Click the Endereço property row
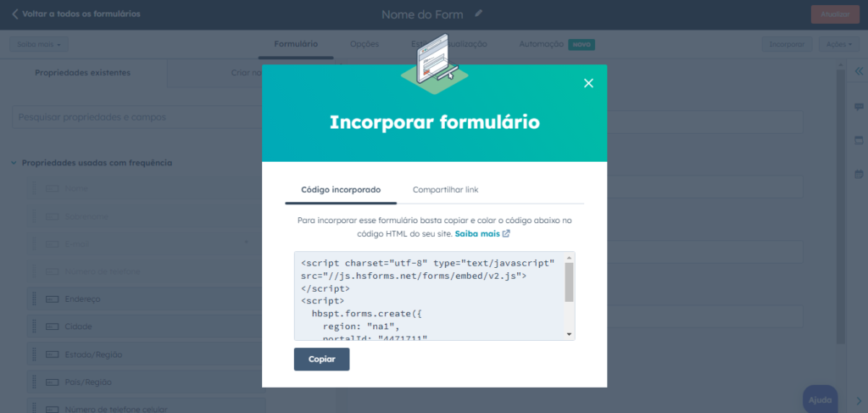The width and height of the screenshot is (868, 413). click(x=146, y=299)
